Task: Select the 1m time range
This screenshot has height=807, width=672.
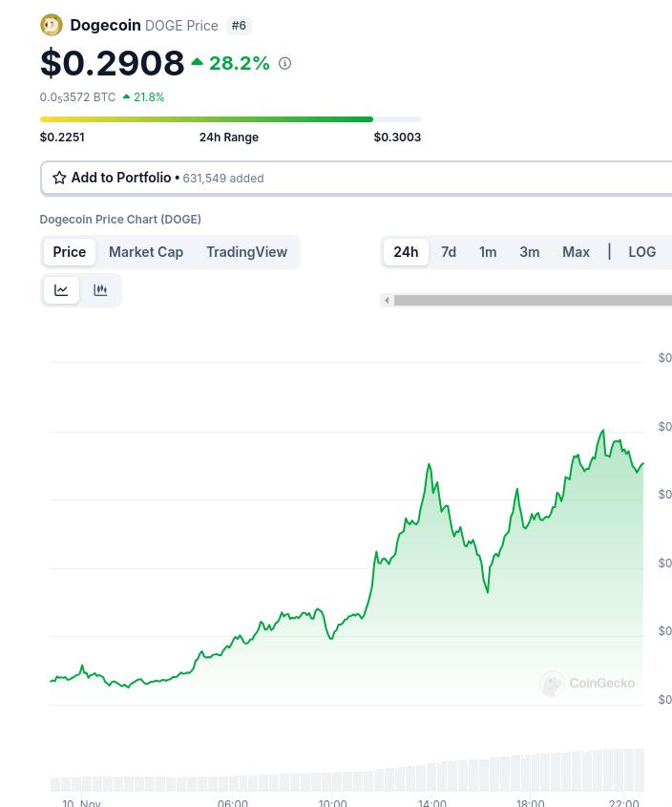Action: point(488,252)
